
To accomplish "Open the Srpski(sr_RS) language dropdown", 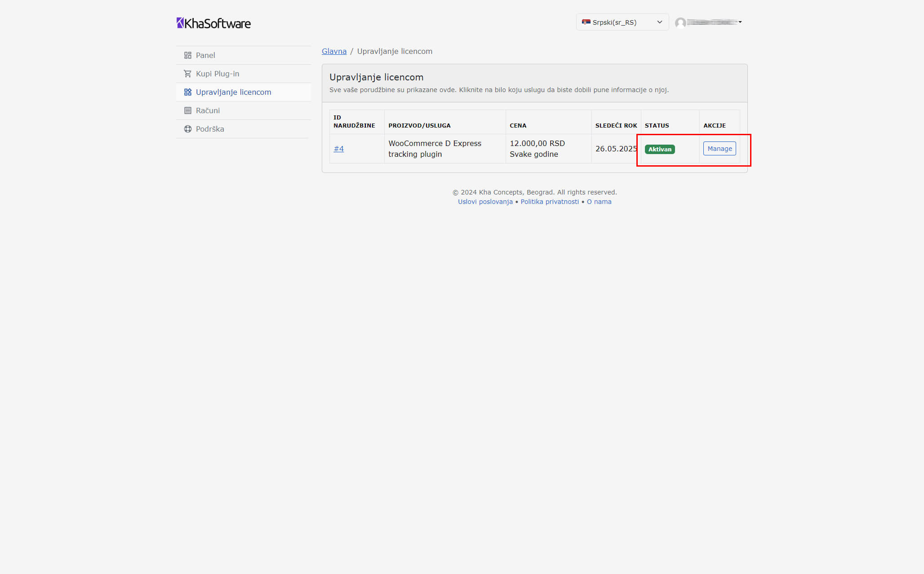I will (x=622, y=22).
